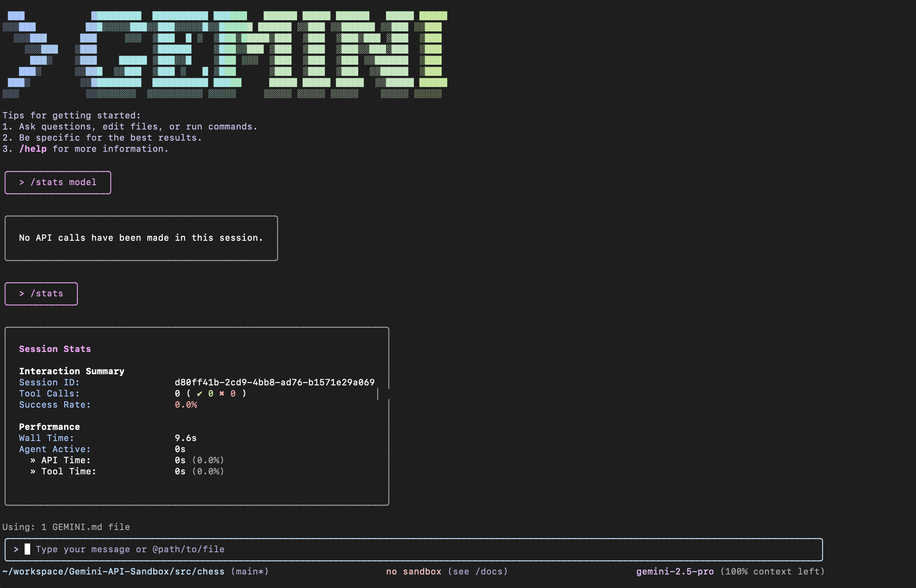Viewport: 916px width, 588px height.
Task: Click the '/stats' command box
Action: (x=41, y=294)
